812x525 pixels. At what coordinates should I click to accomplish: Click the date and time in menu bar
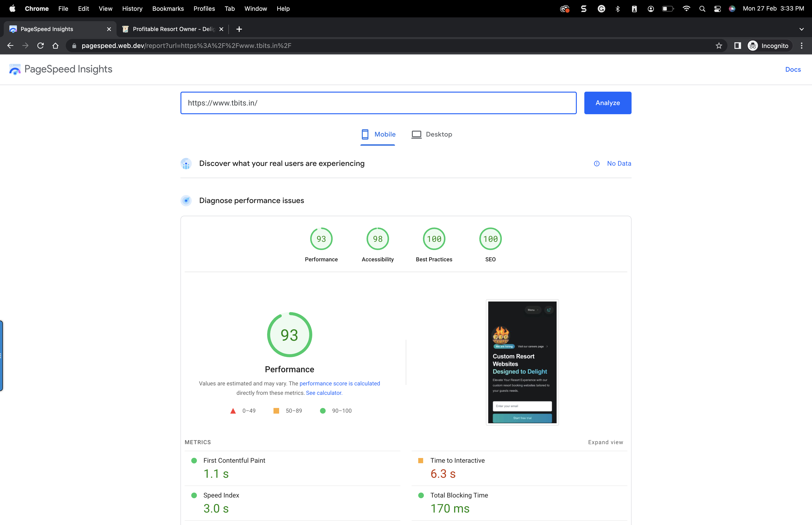773,8
